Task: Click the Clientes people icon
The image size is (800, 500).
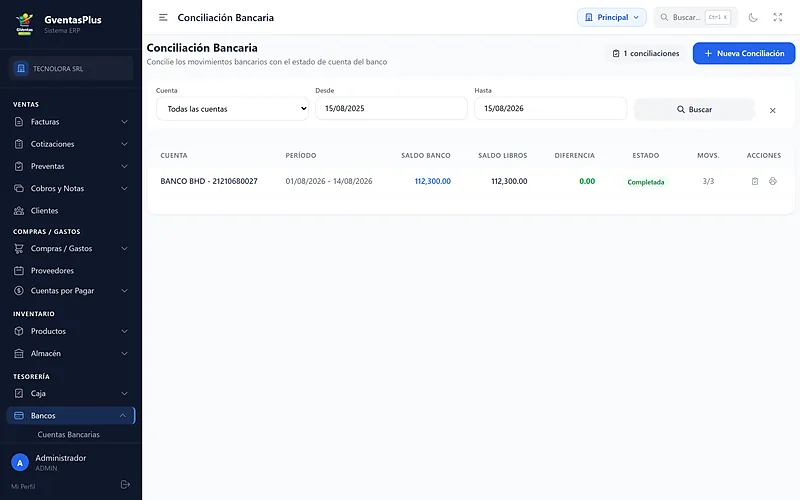Action: pyautogui.click(x=19, y=211)
